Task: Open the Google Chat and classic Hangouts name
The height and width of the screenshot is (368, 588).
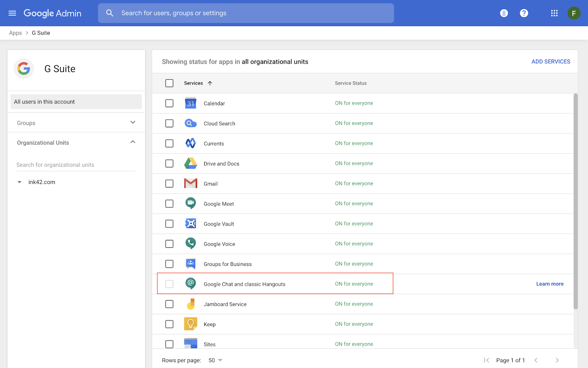Action: 244,284
